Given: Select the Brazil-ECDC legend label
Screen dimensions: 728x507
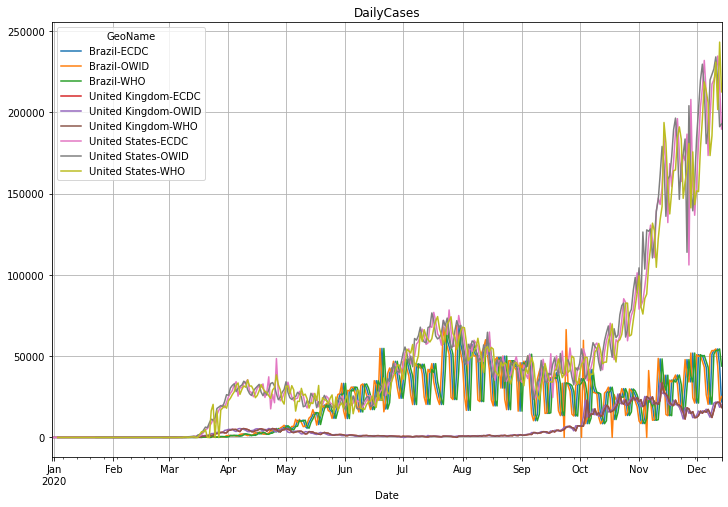Looking at the screenshot, I should point(118,51).
